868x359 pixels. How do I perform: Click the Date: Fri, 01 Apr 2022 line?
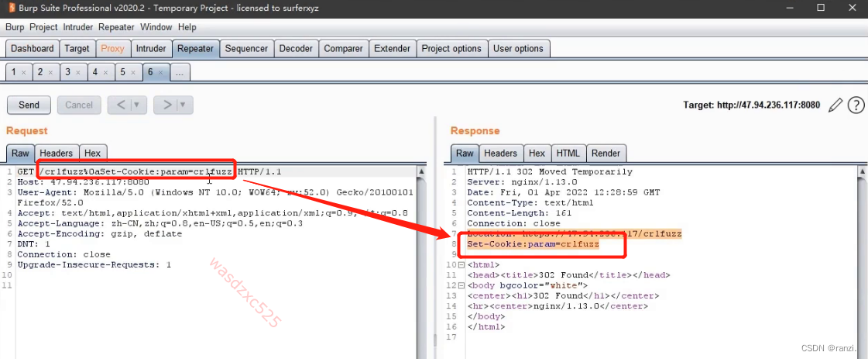click(x=564, y=192)
